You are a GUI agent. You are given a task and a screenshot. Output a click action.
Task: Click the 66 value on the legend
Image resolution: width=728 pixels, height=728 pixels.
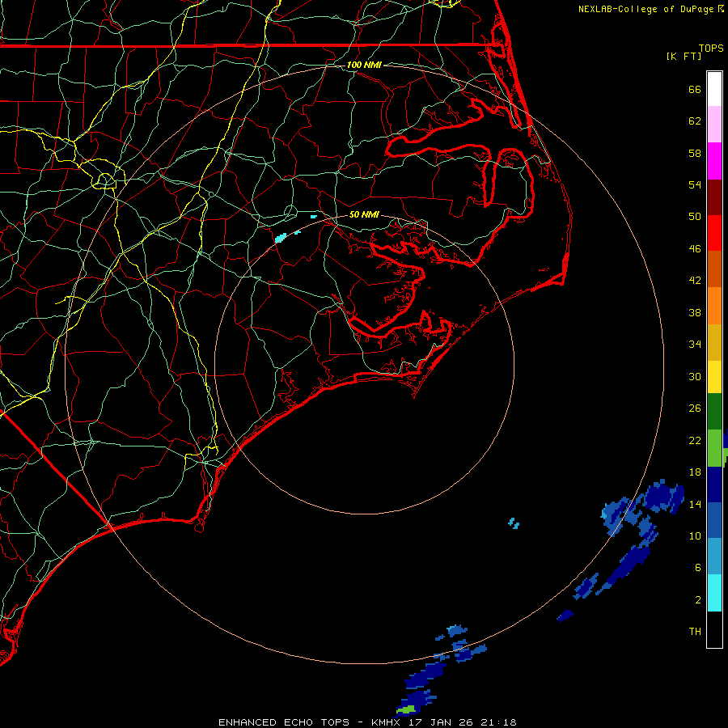coord(695,89)
